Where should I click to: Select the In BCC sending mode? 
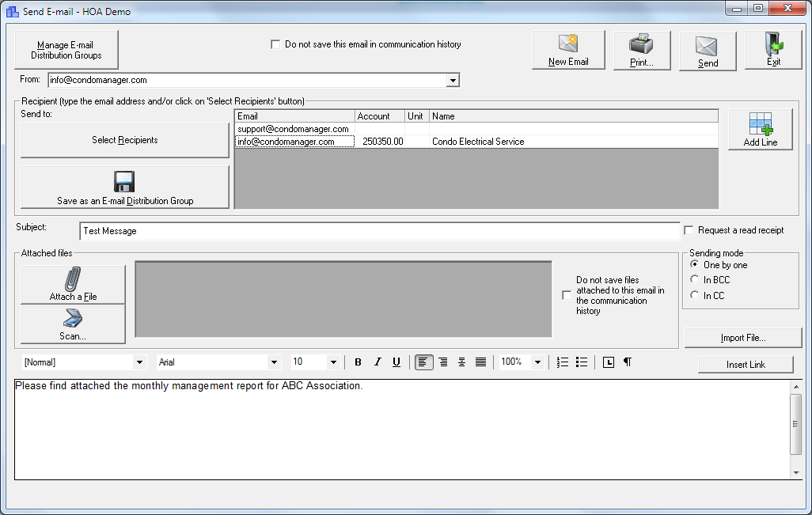coord(695,279)
